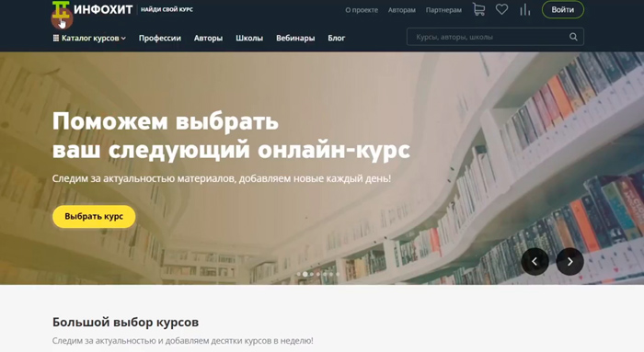Click the ИНФОХИТ logo

click(x=92, y=10)
